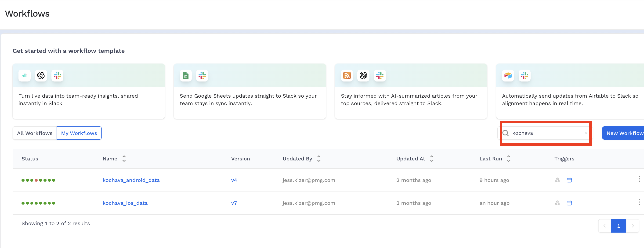Open the three-dot menu for kochava_android_data

639,179
